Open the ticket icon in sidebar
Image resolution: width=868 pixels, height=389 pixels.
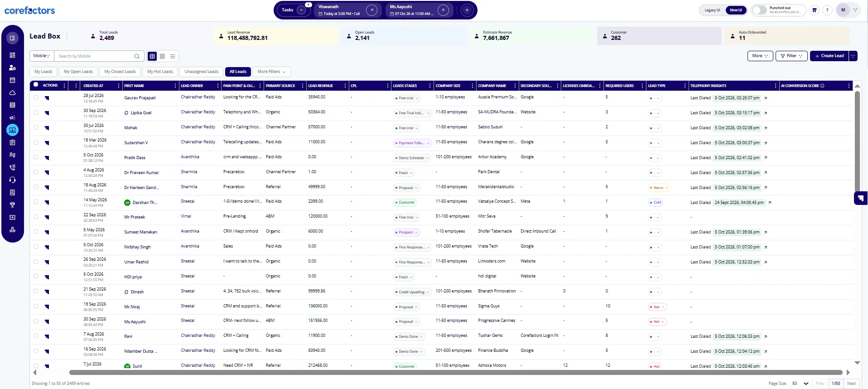pyautogui.click(x=12, y=217)
